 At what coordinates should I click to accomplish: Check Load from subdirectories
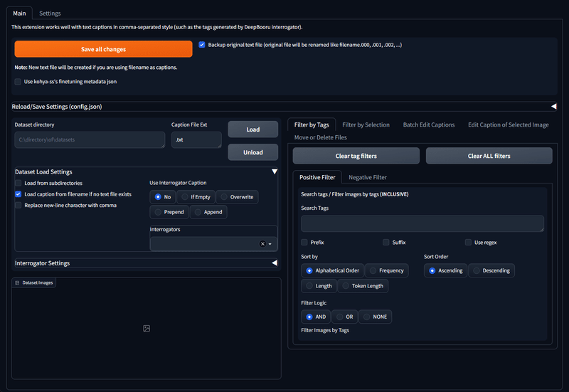18,183
